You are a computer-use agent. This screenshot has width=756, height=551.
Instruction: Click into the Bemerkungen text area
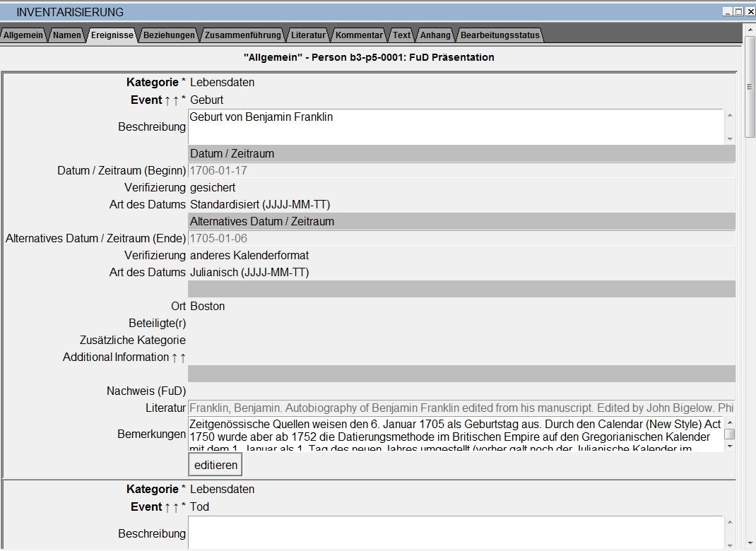click(456, 434)
